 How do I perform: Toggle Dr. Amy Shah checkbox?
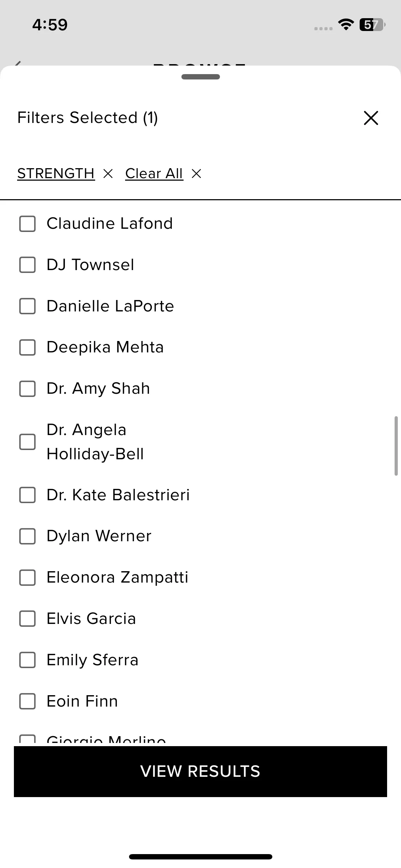click(x=27, y=389)
